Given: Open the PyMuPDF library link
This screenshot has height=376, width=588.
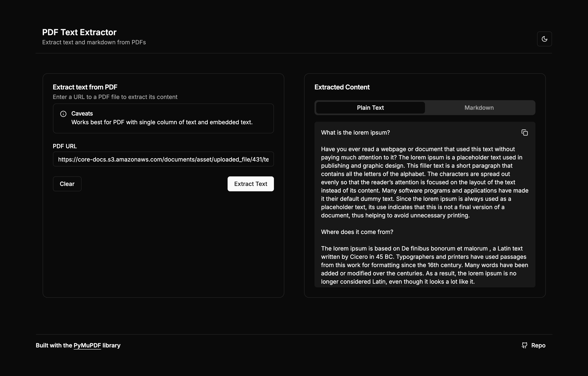Looking at the screenshot, I should (87, 345).
